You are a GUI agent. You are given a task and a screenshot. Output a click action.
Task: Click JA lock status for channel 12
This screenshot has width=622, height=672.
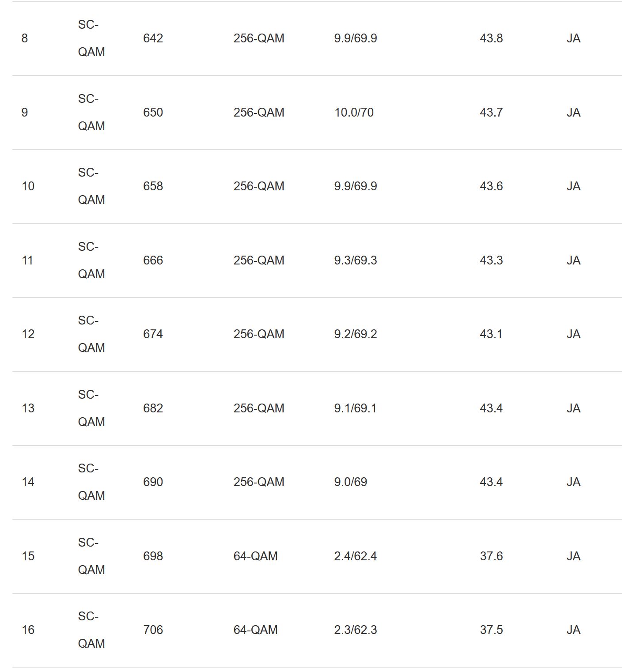(573, 334)
